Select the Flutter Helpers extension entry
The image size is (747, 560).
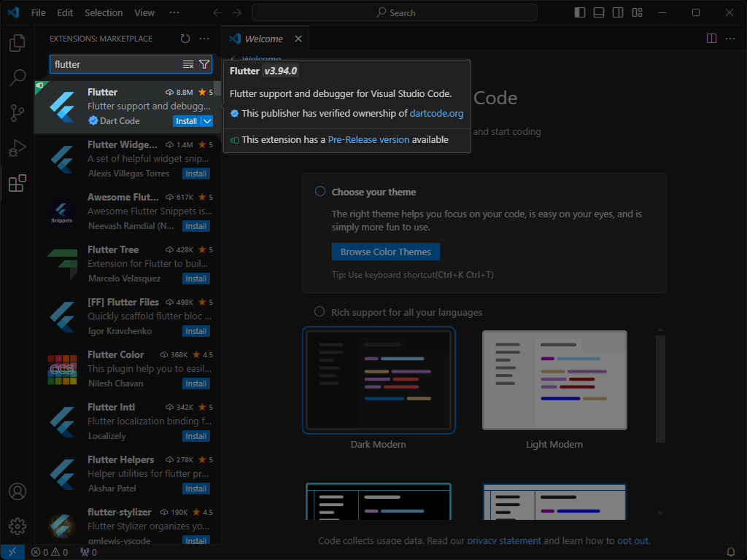point(128,474)
